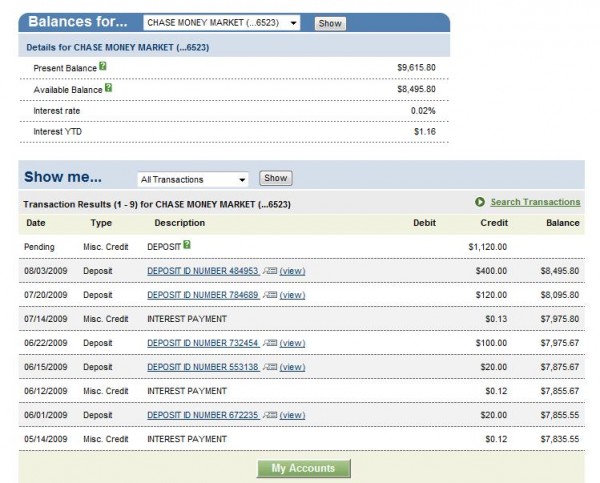Click deposit slip icon for deposit 553138
The image size is (600, 483).
[269, 367]
